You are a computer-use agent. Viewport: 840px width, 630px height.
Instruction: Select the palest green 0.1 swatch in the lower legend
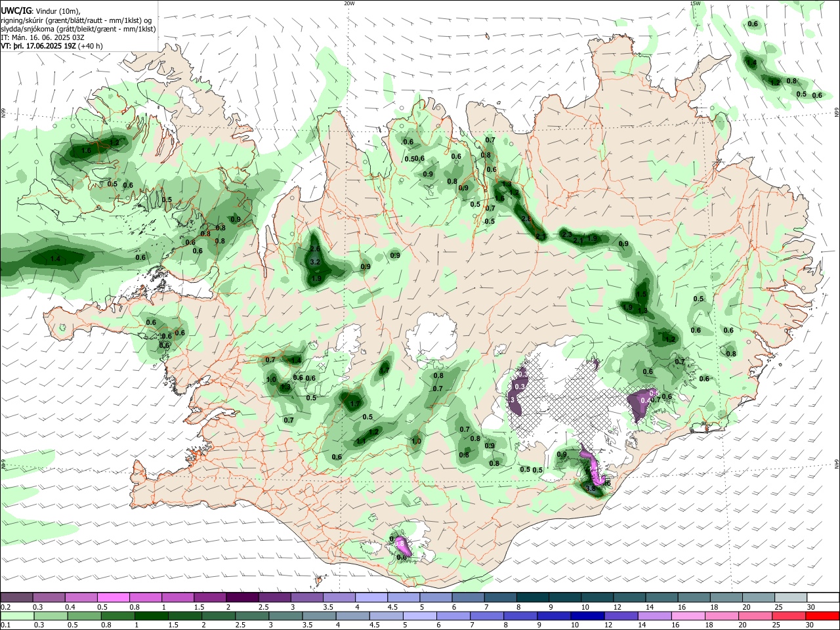pyautogui.click(x=16, y=616)
